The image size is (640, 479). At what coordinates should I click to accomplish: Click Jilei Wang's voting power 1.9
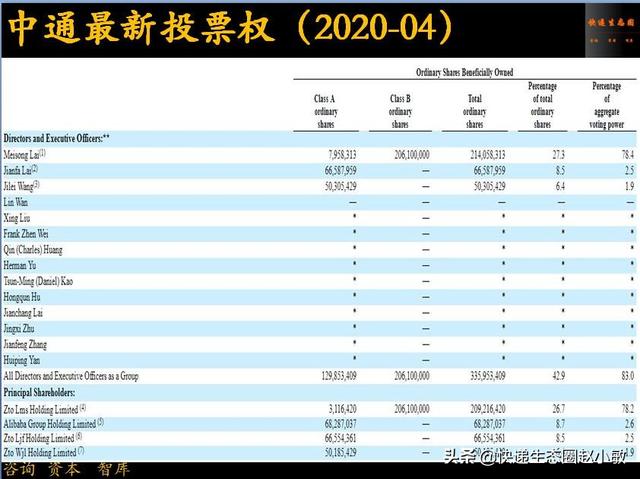pos(630,186)
